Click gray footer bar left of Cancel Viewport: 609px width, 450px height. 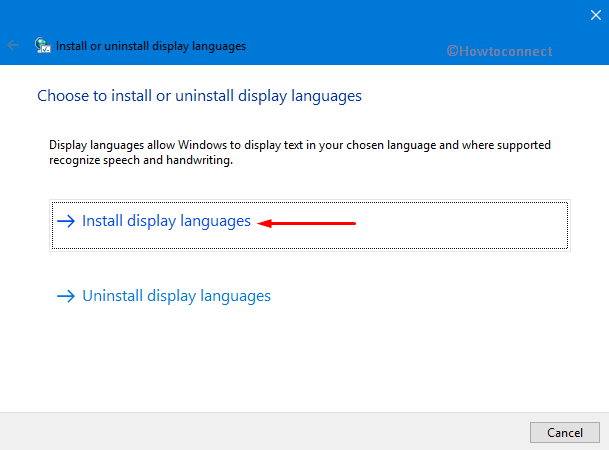pos(264,432)
